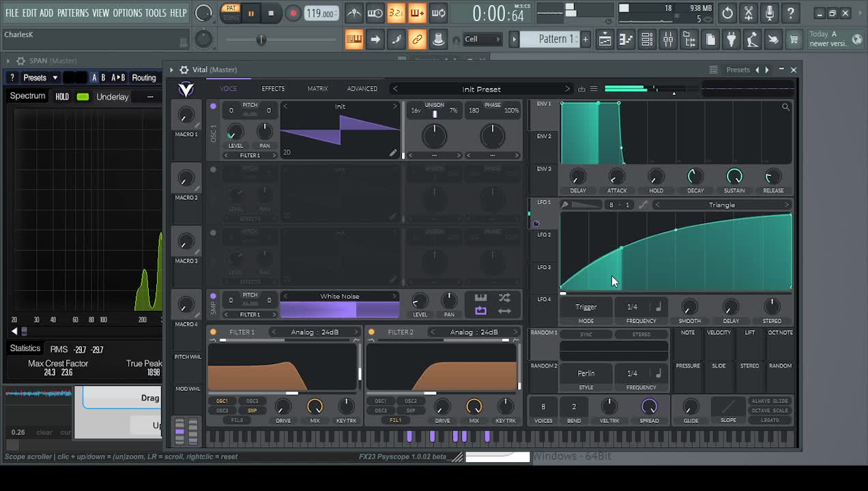Screen dimensions: 868x491
Task: Enable Oscillator 2 power button
Action: click(213, 170)
